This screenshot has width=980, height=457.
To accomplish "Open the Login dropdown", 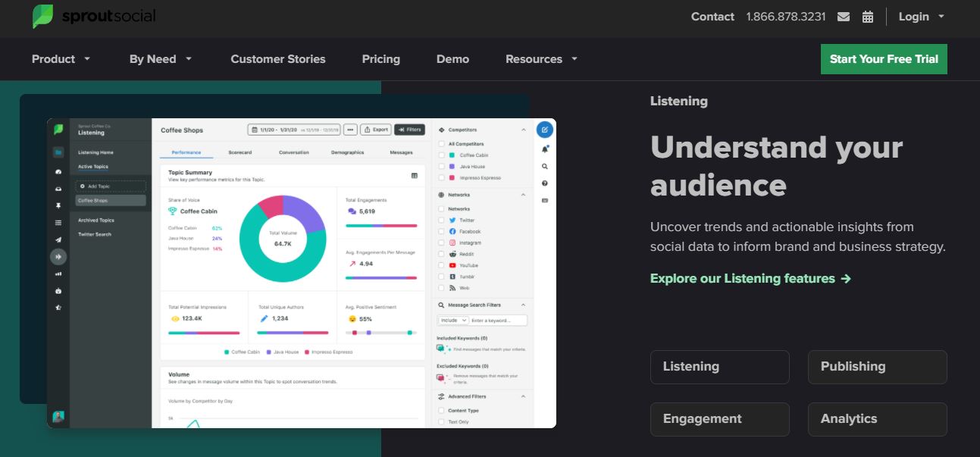I will point(921,17).
